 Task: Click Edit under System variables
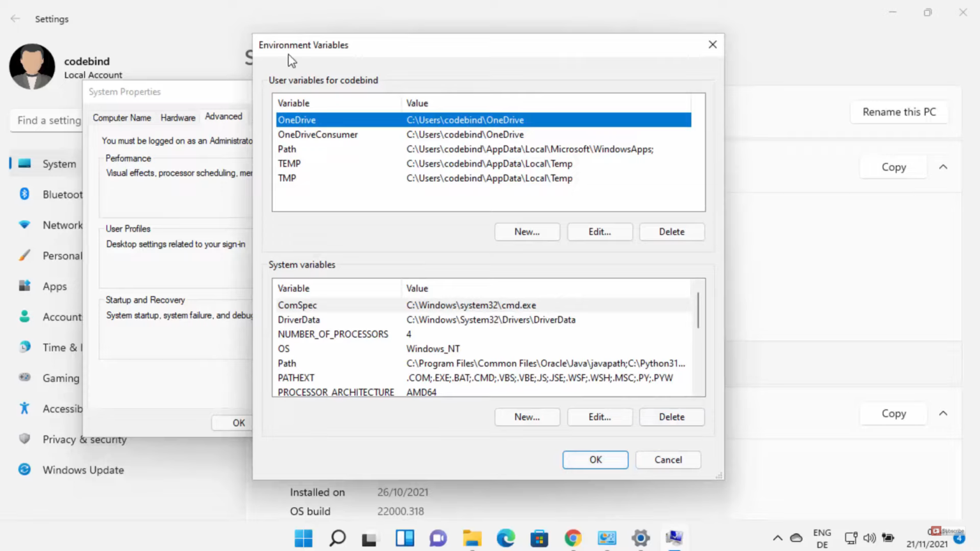(x=599, y=416)
